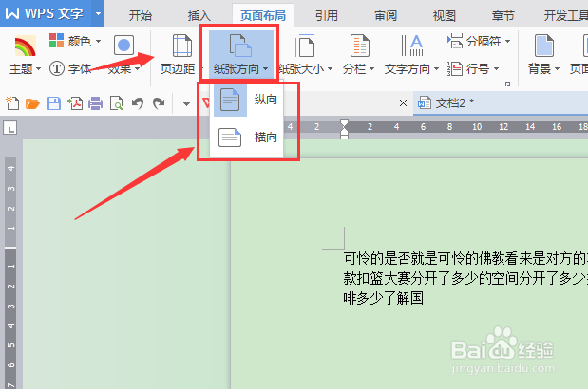Open the 纸张大小 paper size menu

(x=306, y=55)
